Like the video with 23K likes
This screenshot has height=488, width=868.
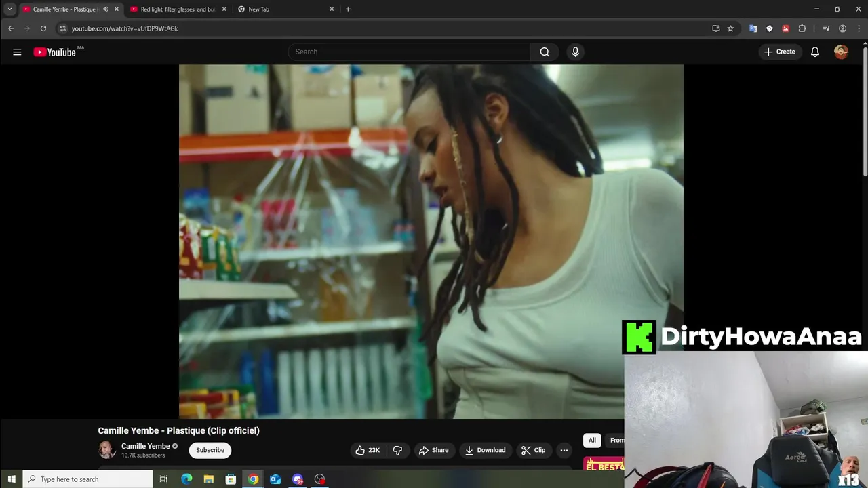pyautogui.click(x=367, y=450)
